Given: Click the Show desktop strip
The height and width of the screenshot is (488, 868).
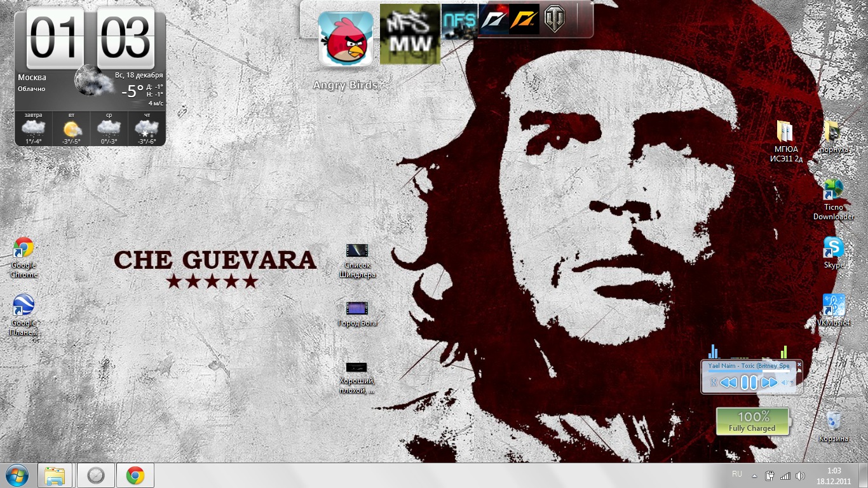Looking at the screenshot, I should click(864, 475).
